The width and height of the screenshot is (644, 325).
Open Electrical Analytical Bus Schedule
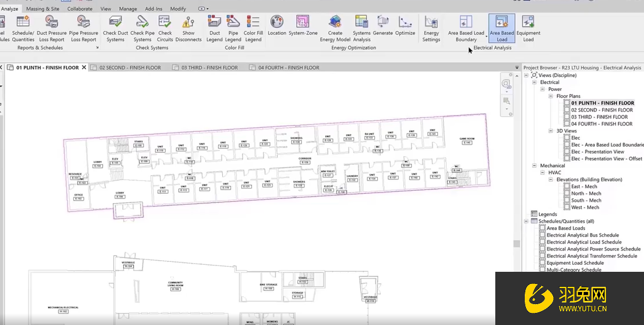(583, 235)
